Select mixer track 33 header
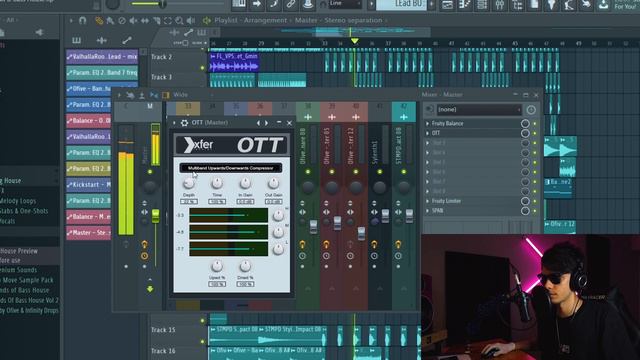Screen dimensions: 640x360 188,109
